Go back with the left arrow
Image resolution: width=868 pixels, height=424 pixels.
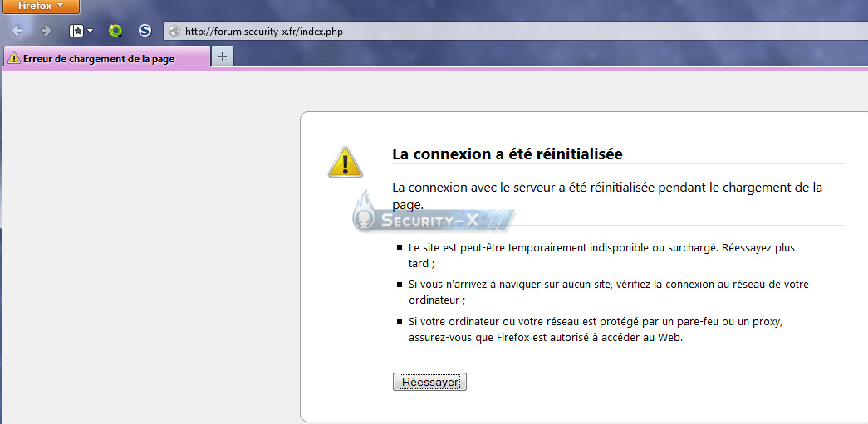(17, 31)
